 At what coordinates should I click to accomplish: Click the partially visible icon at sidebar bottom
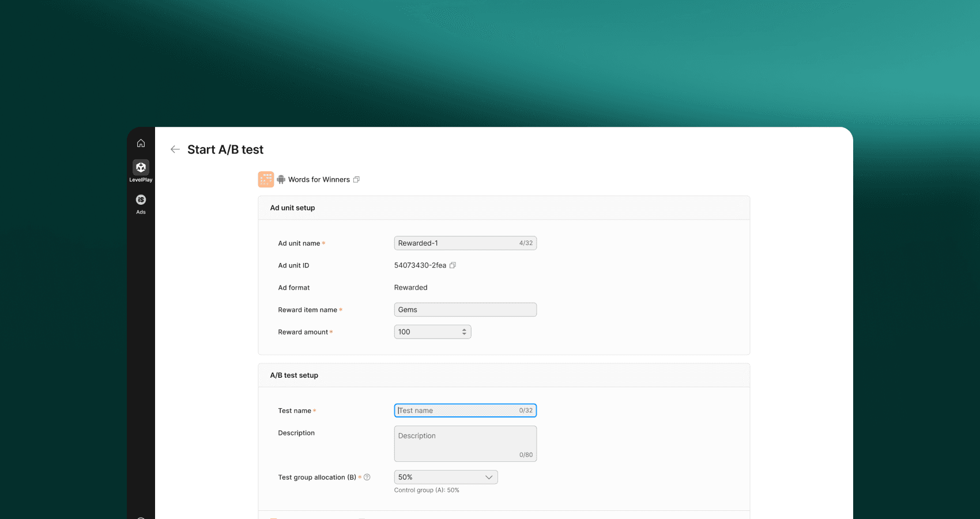click(x=141, y=516)
